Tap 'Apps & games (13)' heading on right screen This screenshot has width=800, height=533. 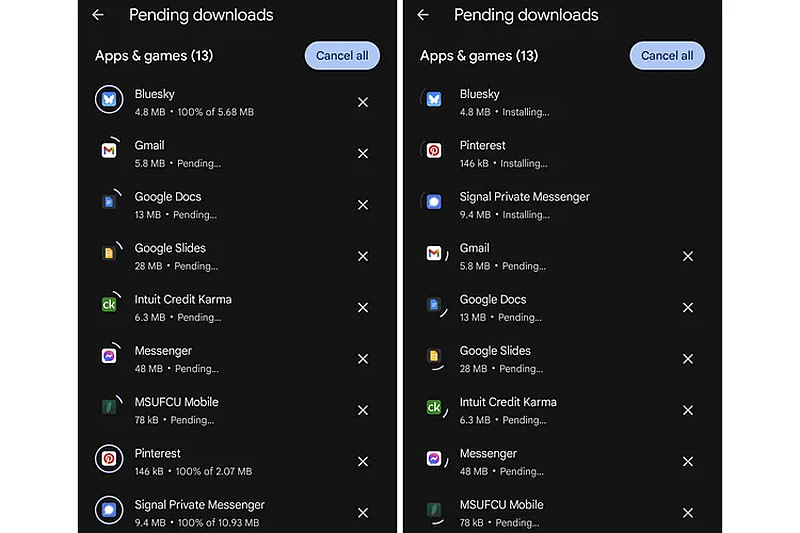[479, 56]
